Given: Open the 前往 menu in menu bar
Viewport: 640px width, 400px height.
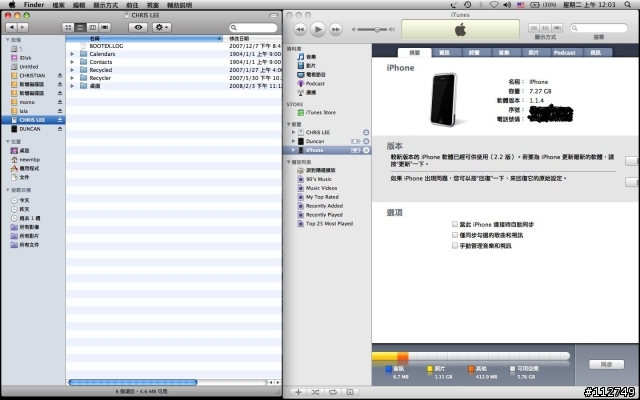Looking at the screenshot, I should 132,5.
